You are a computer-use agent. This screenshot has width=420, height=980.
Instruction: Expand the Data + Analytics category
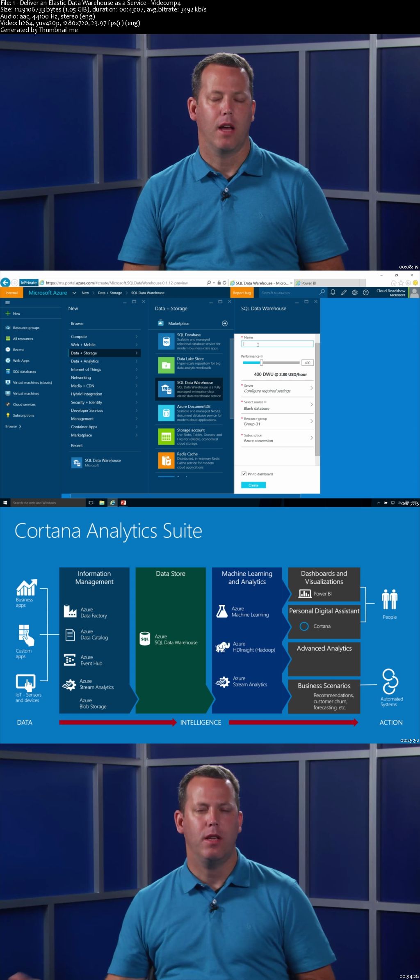tap(105, 361)
